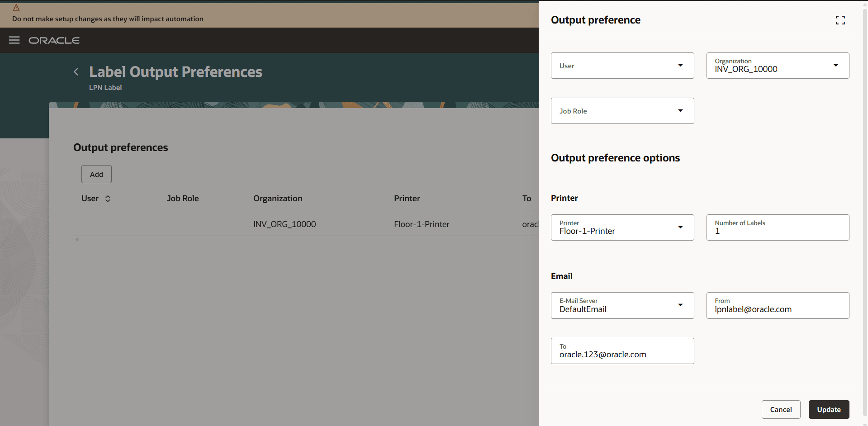868x426 pixels.
Task: Open the navigation hamburger menu
Action: 14,40
